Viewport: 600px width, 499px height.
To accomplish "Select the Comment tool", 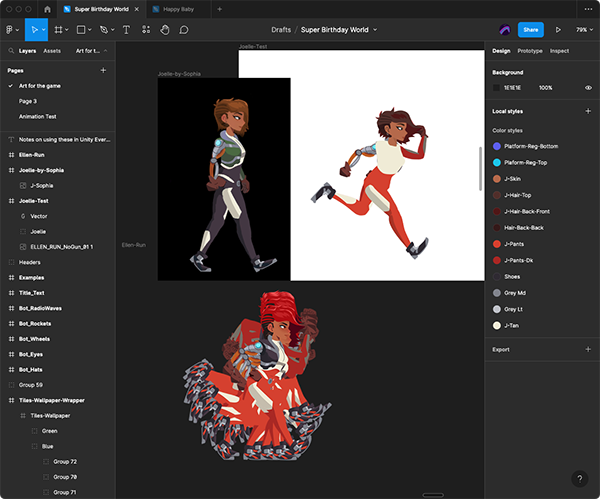I will (x=184, y=30).
